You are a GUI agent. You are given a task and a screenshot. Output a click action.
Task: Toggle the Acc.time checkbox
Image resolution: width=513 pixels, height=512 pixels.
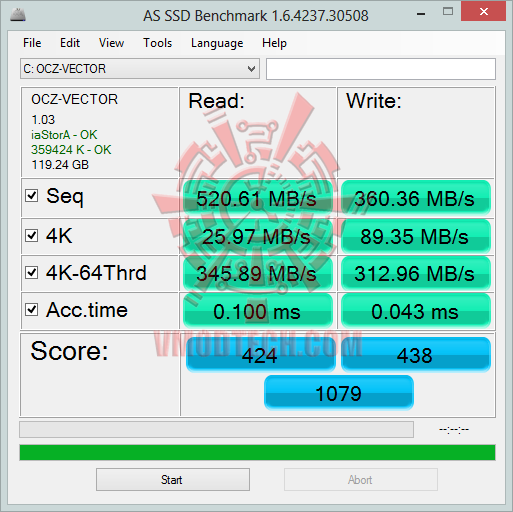(32, 310)
